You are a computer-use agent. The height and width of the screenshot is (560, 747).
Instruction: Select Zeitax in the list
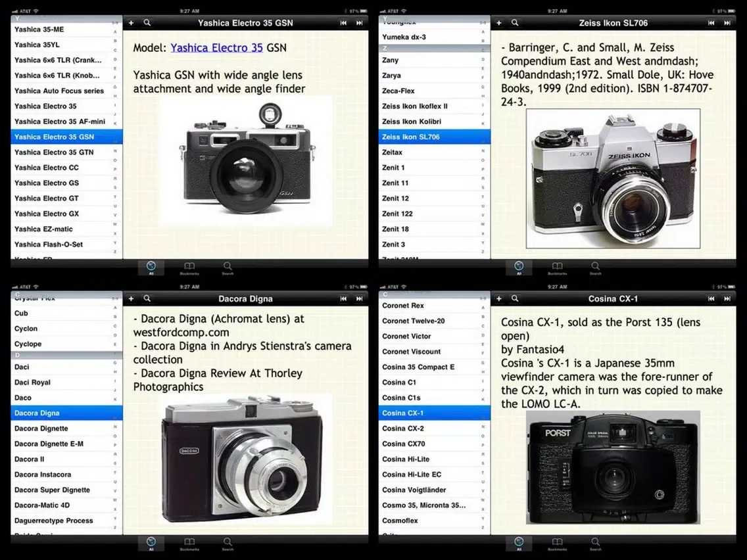tap(434, 152)
